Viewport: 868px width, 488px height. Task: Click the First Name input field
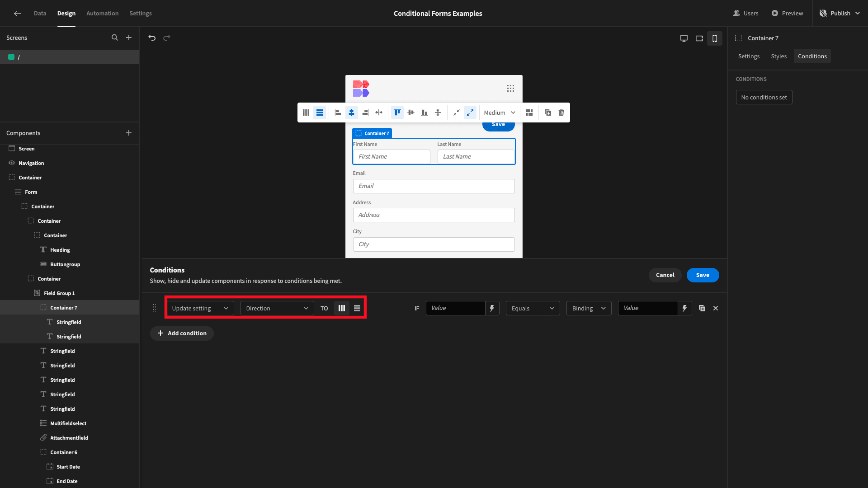pyautogui.click(x=391, y=156)
